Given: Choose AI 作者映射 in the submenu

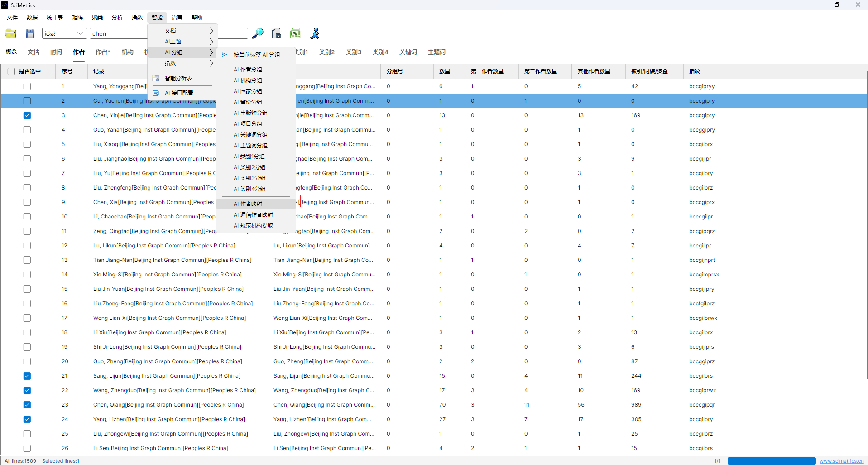Looking at the screenshot, I should click(x=256, y=204).
